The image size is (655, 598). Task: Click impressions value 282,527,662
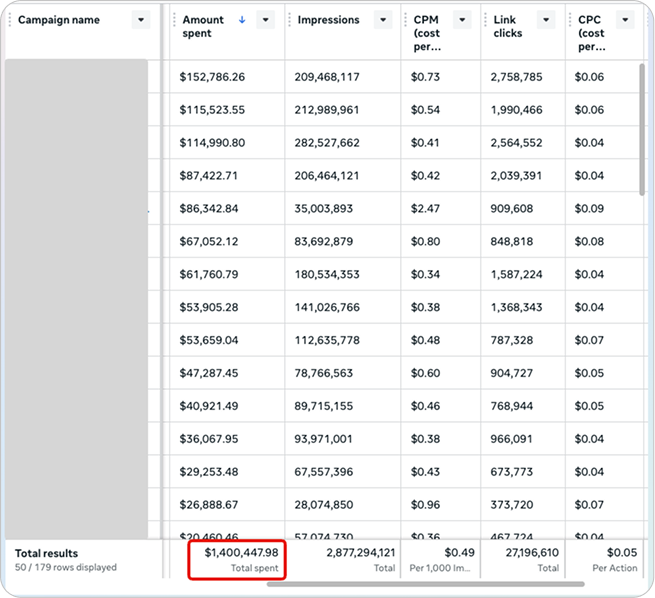pyautogui.click(x=327, y=143)
